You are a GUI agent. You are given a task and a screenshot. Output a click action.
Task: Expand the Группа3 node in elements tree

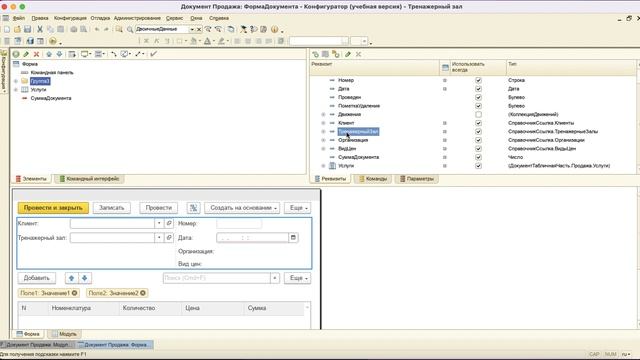pyautogui.click(x=16, y=81)
